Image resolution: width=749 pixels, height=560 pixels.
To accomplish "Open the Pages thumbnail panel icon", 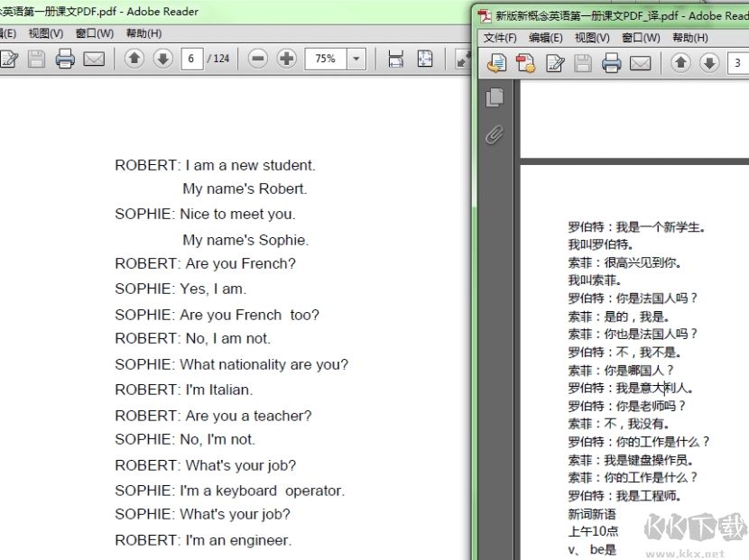I will (495, 96).
